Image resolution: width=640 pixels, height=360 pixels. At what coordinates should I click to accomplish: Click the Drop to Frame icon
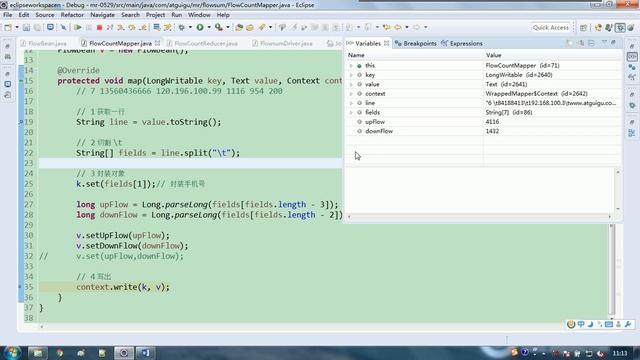point(156,27)
